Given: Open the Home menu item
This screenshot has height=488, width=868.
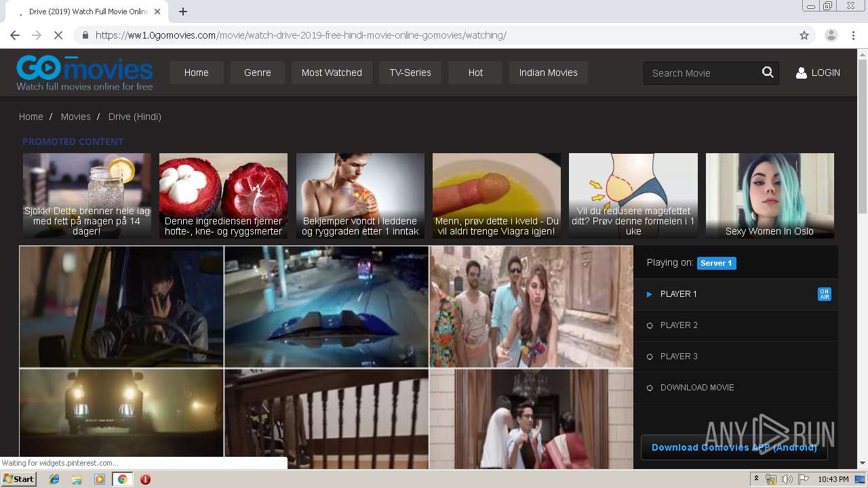Looking at the screenshot, I should pyautogui.click(x=196, y=73).
